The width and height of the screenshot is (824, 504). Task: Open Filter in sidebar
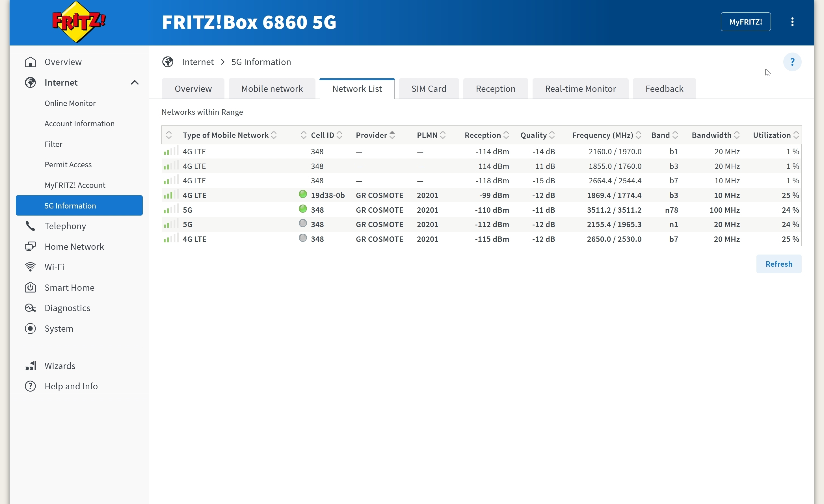tap(53, 144)
